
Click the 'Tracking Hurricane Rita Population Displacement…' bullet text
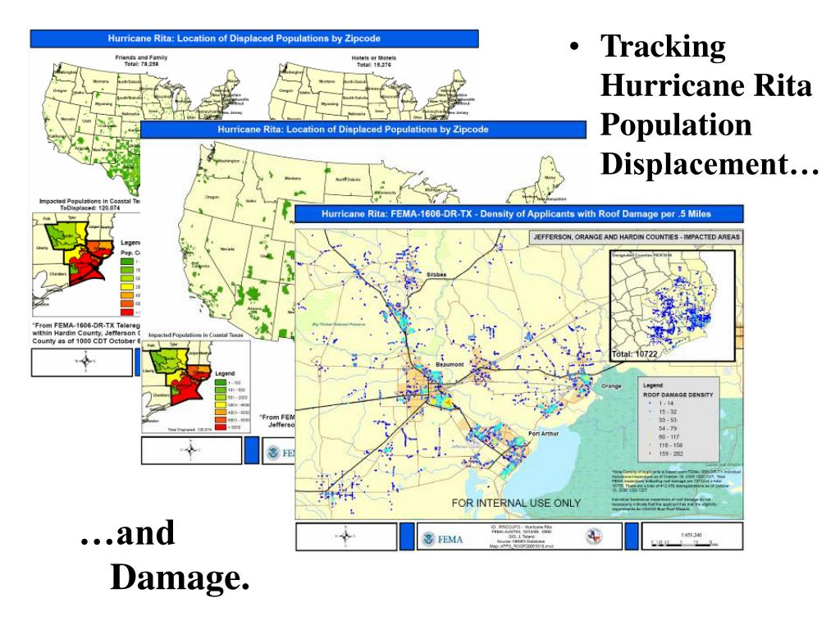(x=710, y=105)
